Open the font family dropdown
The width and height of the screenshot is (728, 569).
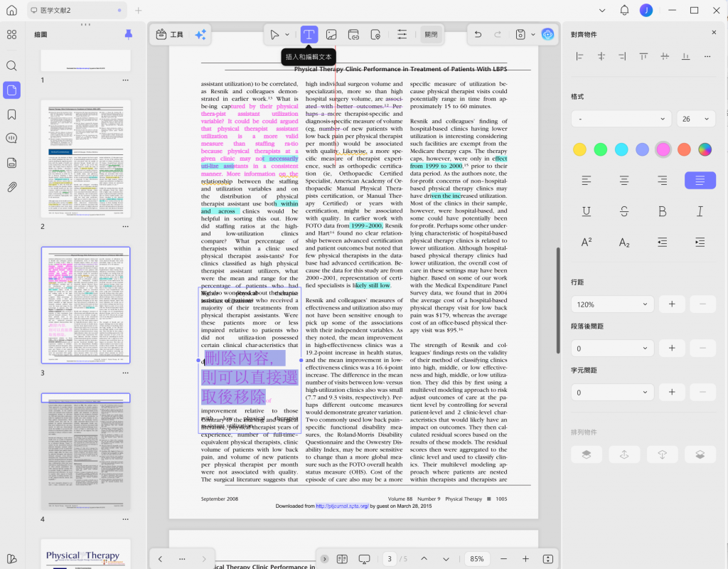(x=621, y=119)
